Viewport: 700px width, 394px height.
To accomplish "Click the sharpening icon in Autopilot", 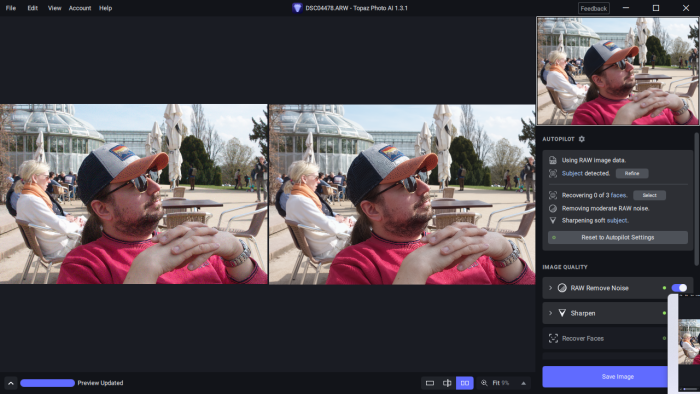I will [553, 220].
